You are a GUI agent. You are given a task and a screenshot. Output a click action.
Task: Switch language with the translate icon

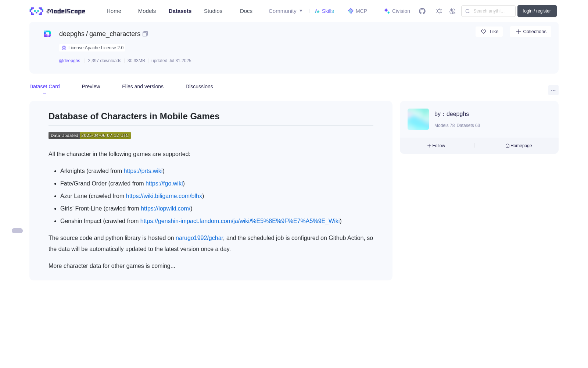point(452,11)
